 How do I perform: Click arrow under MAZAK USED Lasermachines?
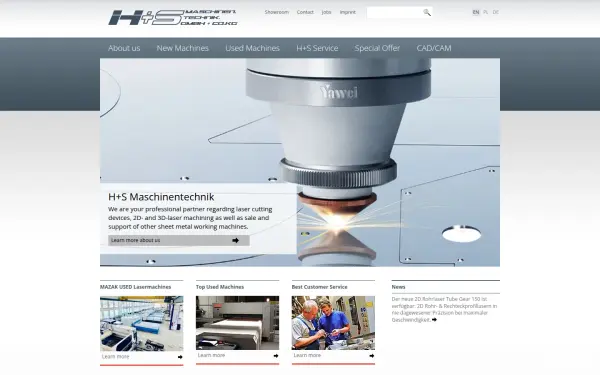click(x=180, y=357)
